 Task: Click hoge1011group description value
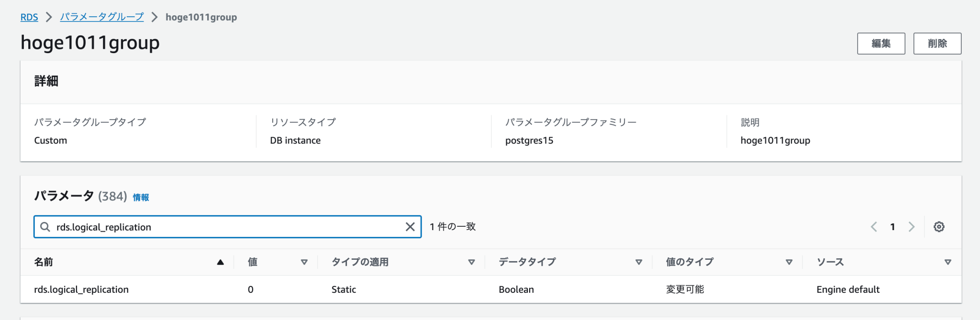[775, 141]
